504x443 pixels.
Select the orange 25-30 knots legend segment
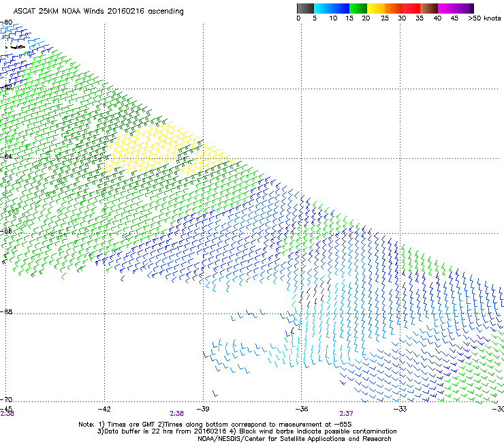[394, 8]
